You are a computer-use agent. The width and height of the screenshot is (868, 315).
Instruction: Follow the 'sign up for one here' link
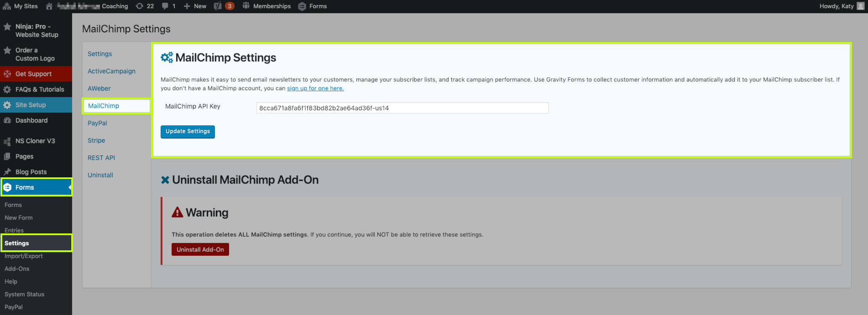[x=315, y=88]
